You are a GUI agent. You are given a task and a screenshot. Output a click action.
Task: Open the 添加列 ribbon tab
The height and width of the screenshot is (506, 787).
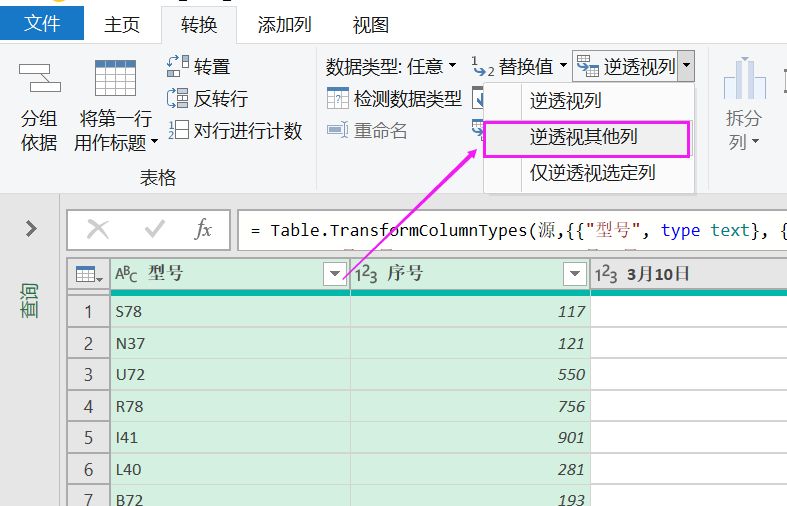point(285,25)
